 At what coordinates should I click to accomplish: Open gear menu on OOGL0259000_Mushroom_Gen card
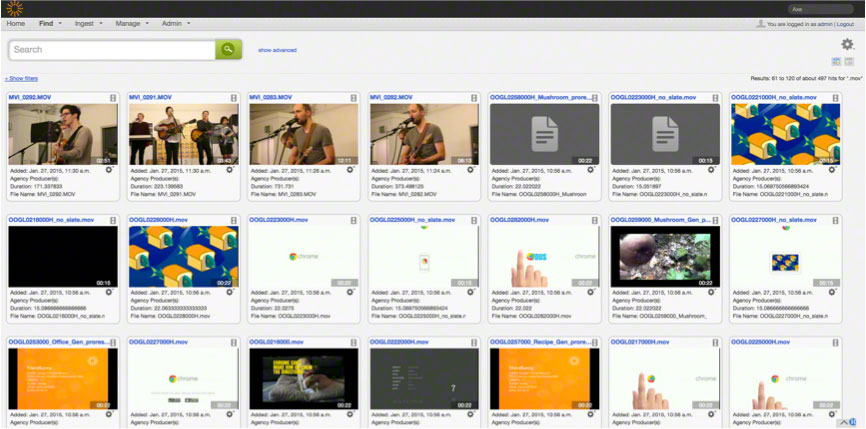(x=711, y=292)
